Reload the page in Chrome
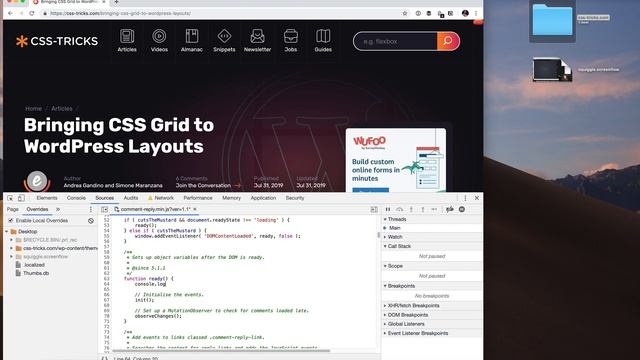Image resolution: width=640 pixels, height=360 pixels. click(31, 13)
